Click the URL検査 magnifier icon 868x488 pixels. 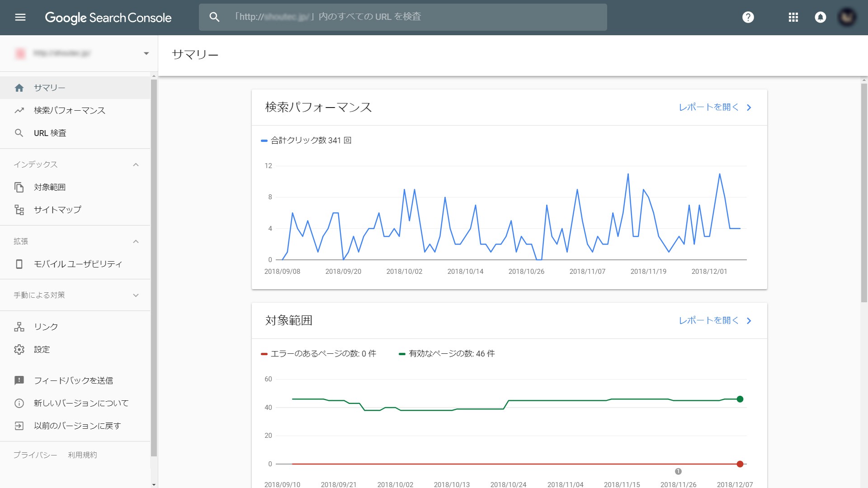19,133
